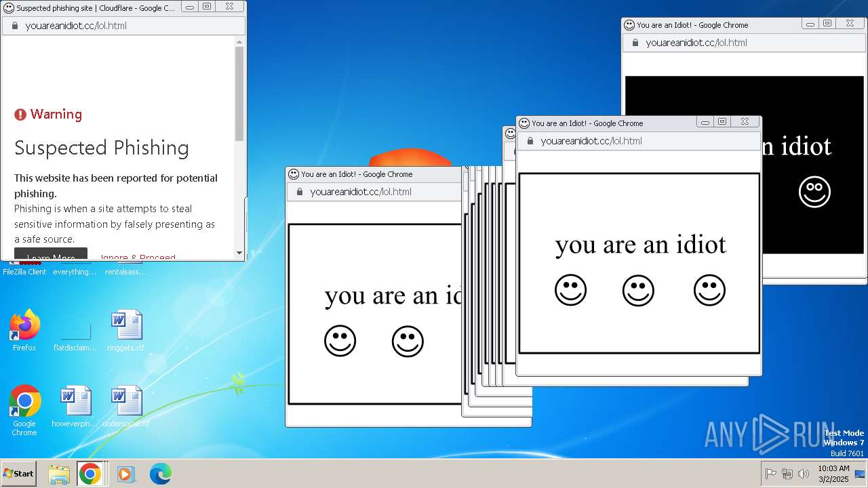The image size is (868, 488).
Task: Click the address bar of Suspected phishing window
Action: click(x=123, y=26)
